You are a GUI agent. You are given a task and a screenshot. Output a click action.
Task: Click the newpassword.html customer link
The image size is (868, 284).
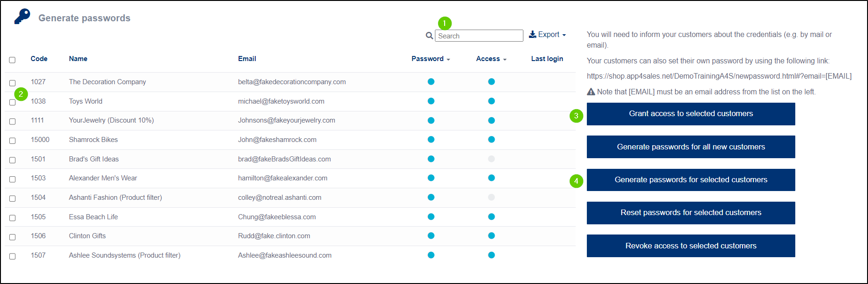coord(719,76)
